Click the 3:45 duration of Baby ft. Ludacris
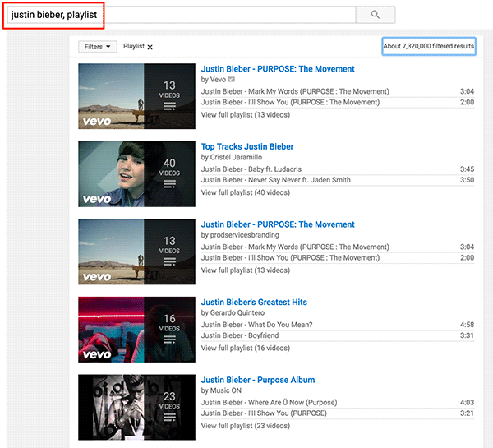 (467, 169)
